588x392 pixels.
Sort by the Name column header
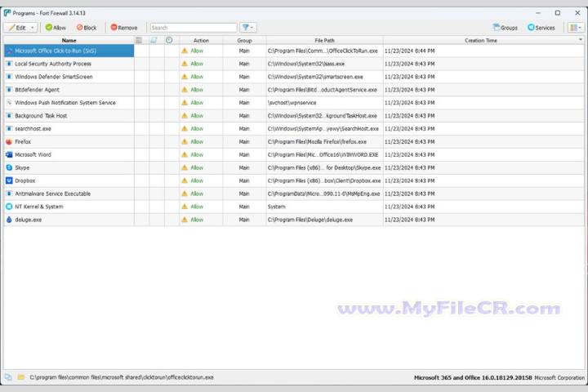point(69,40)
